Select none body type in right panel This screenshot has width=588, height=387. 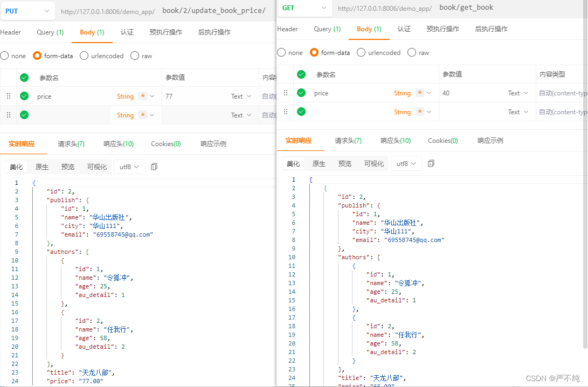[x=281, y=52]
